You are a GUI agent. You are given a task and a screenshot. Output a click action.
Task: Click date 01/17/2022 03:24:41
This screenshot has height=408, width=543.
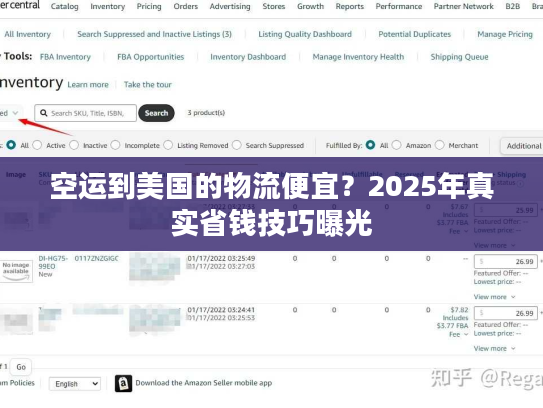click(221, 310)
